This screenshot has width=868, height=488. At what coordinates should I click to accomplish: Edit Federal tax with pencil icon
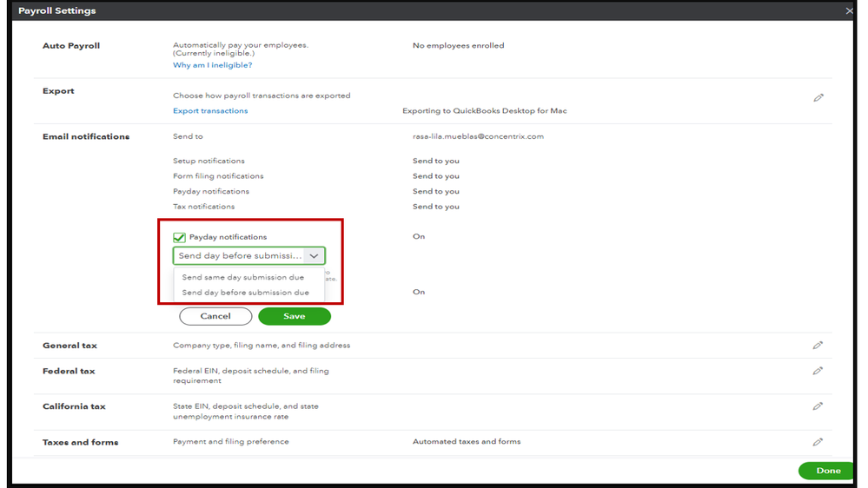[818, 371]
